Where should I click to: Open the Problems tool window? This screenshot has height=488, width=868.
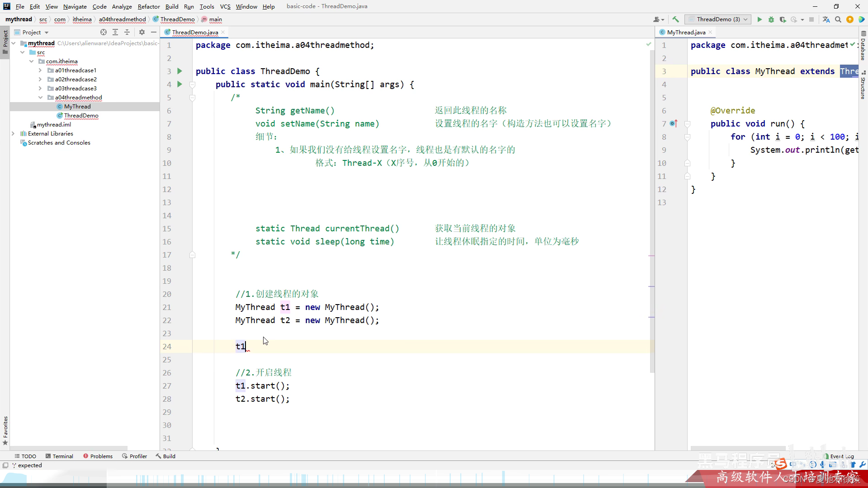point(98,456)
